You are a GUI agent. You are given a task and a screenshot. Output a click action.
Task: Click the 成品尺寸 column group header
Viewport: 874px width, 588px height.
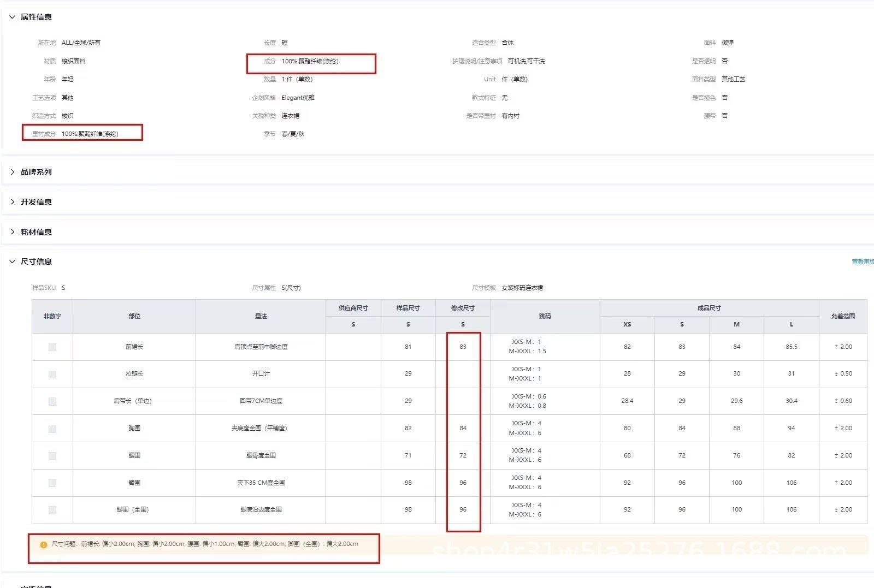pos(708,308)
